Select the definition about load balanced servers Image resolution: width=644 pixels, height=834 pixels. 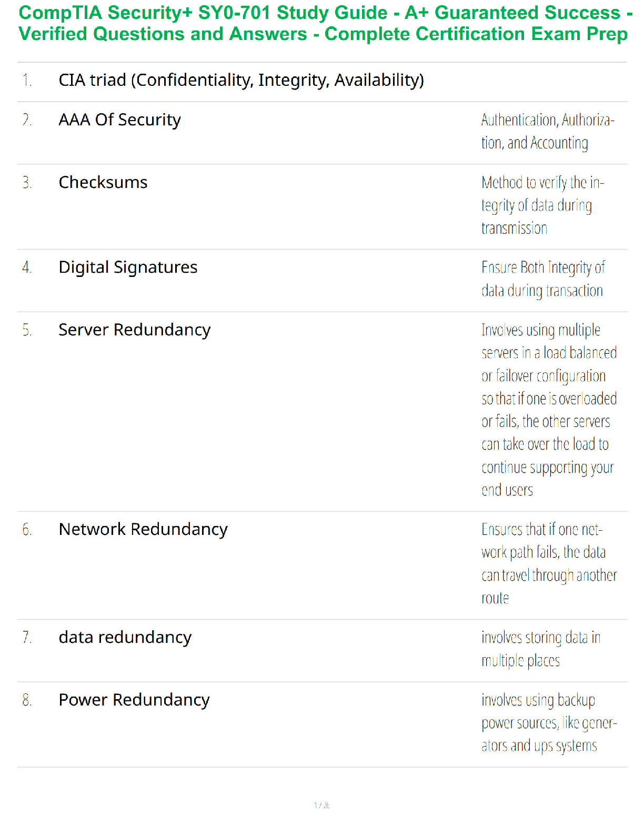548,410
